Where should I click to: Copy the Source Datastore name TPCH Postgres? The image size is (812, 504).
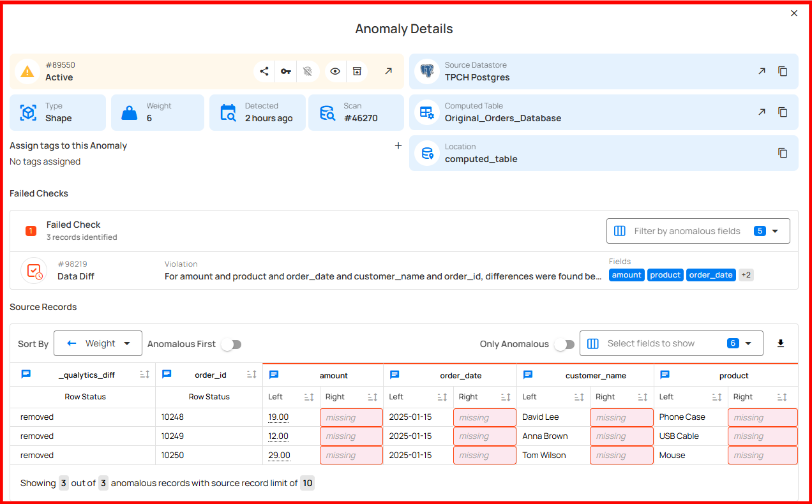pyautogui.click(x=783, y=71)
